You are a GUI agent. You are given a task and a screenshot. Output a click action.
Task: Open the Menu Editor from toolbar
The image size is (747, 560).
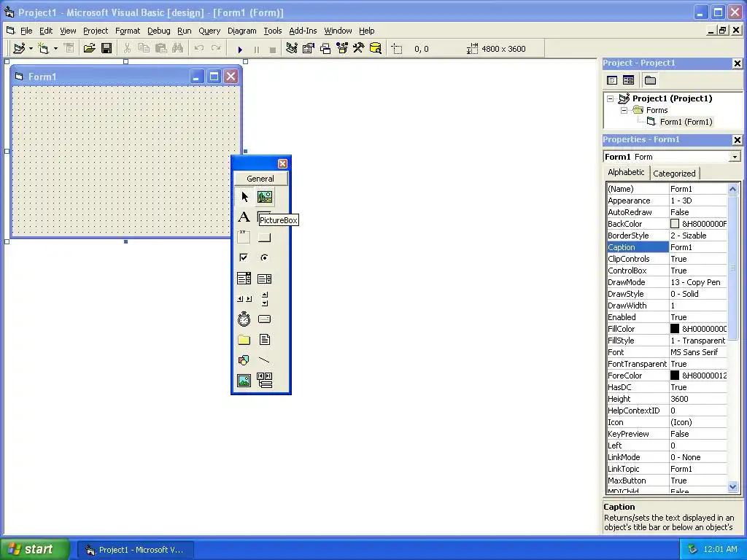(x=69, y=49)
